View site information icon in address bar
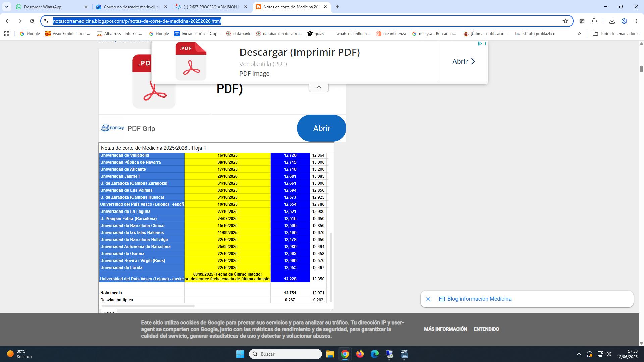Screen dimensions: 644x362 click(46, 21)
